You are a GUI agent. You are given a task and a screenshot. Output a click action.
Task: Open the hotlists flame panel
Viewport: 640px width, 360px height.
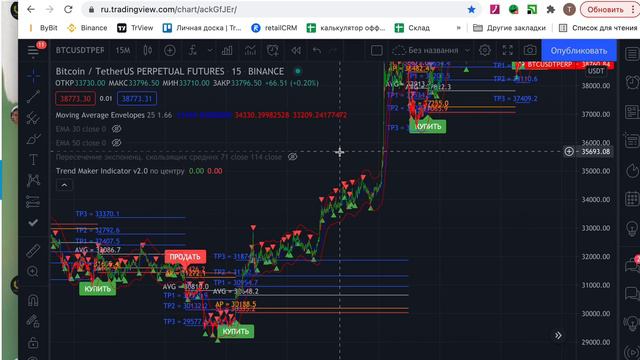(x=632, y=170)
